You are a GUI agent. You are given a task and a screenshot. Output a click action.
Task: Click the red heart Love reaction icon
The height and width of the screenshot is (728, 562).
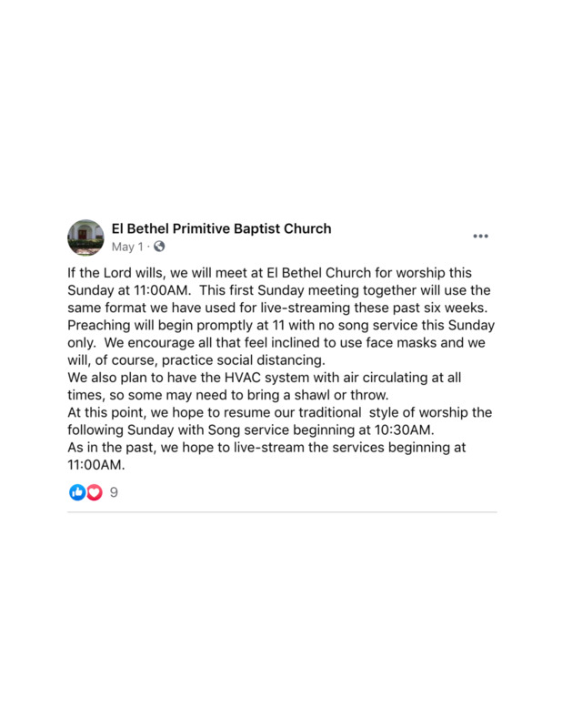[95, 492]
